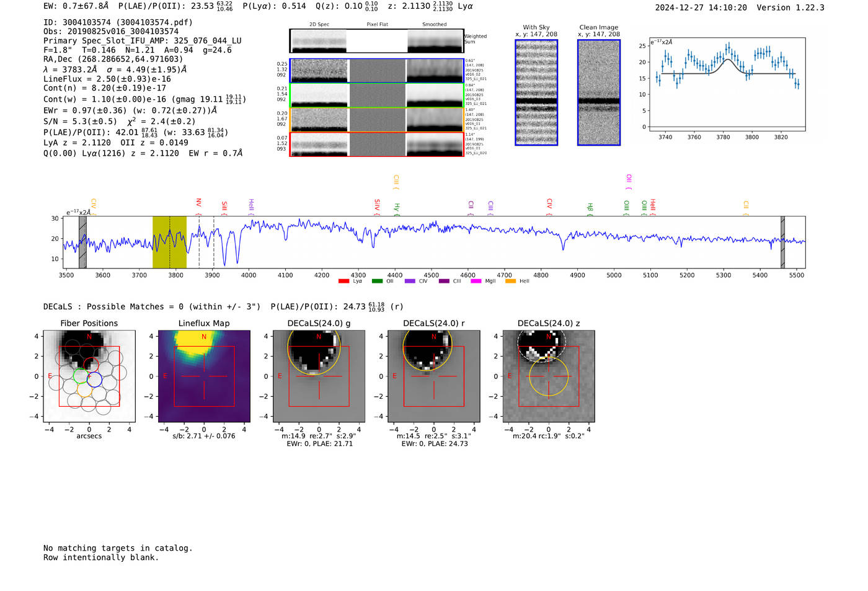Click the red fiber circle in Fiber Positions

[x=91, y=365]
